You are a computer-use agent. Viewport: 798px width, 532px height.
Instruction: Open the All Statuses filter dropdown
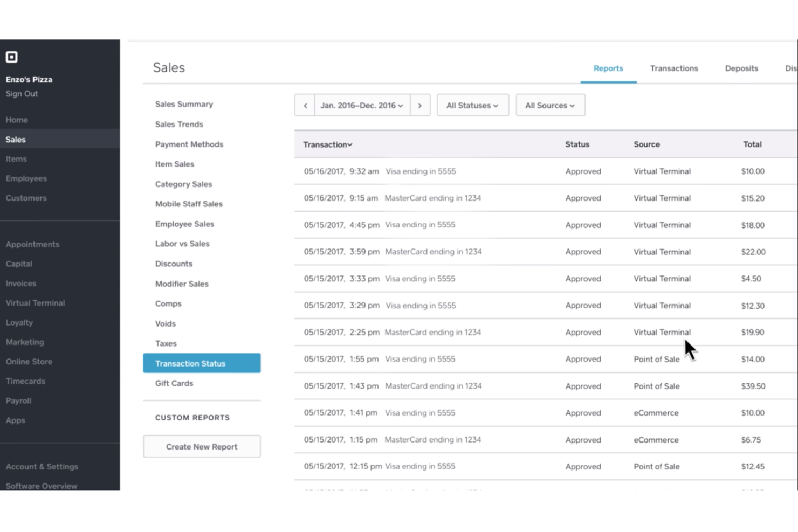pos(473,105)
